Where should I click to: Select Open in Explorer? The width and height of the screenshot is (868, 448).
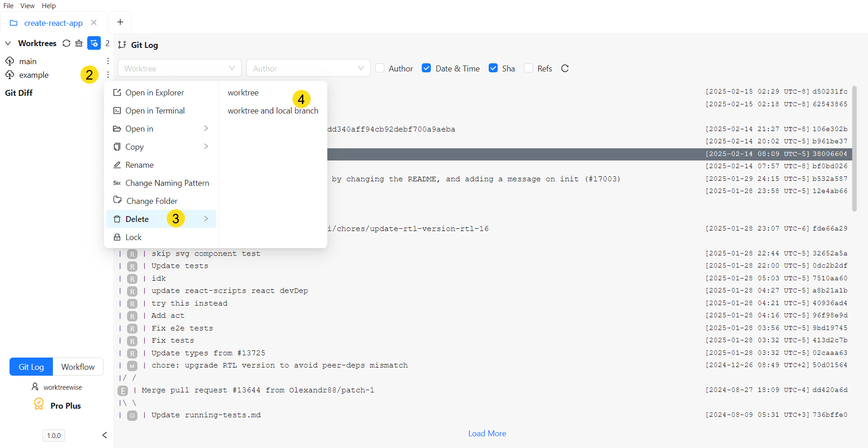pos(161,93)
